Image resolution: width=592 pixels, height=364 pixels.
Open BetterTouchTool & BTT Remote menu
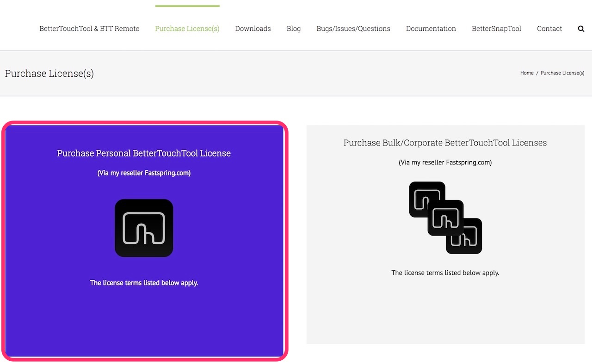[x=89, y=29]
